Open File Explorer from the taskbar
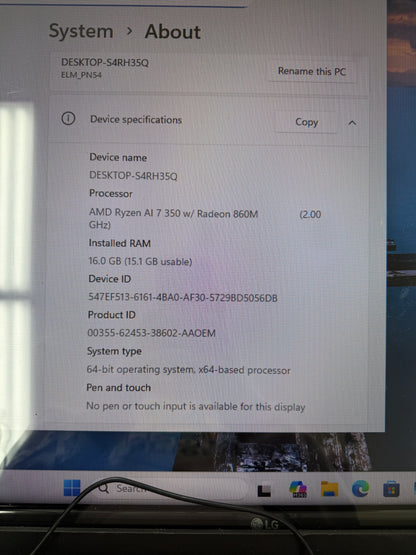 [329, 489]
